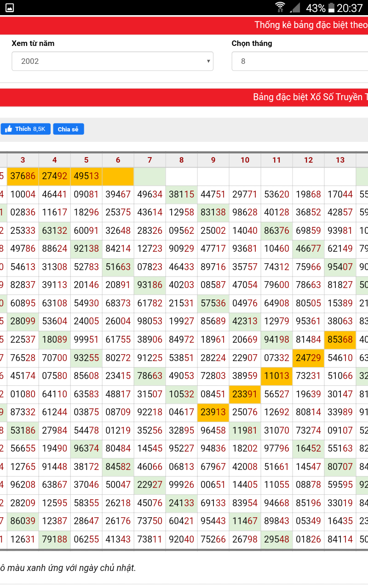Click the Chia sẻ share button
The height and width of the screenshot is (588, 368).
(68, 129)
